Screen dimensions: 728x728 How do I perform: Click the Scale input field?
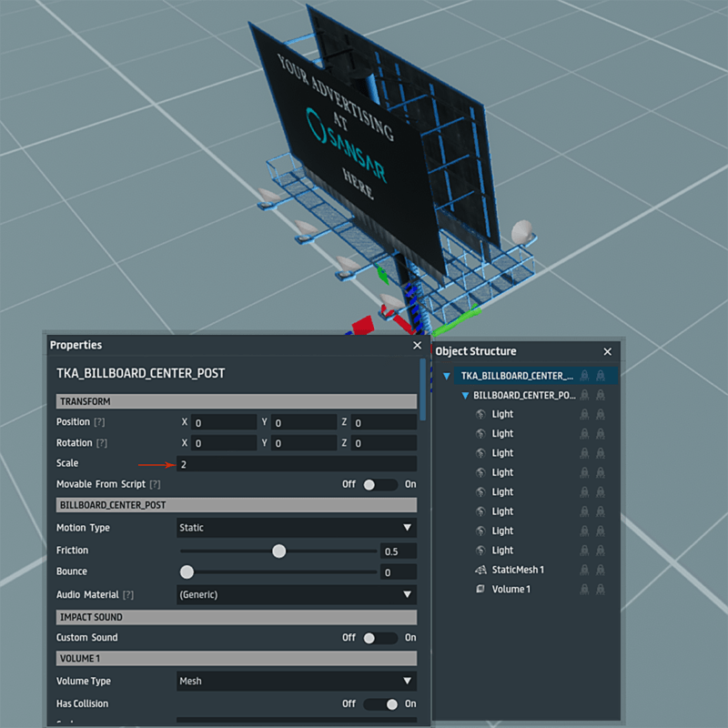pyautogui.click(x=296, y=464)
